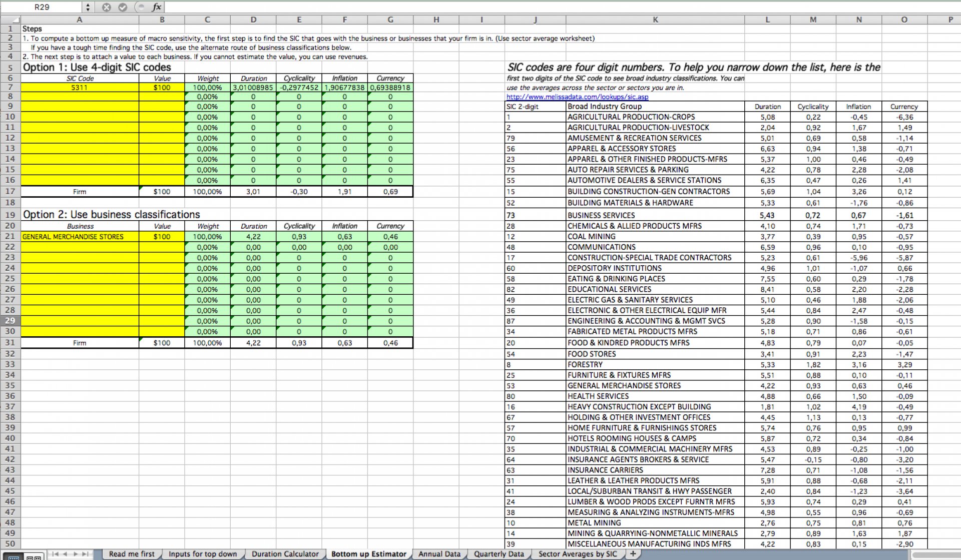The width and height of the screenshot is (961, 560).
Task: Click the round formula bar expand button
Action: [141, 7]
